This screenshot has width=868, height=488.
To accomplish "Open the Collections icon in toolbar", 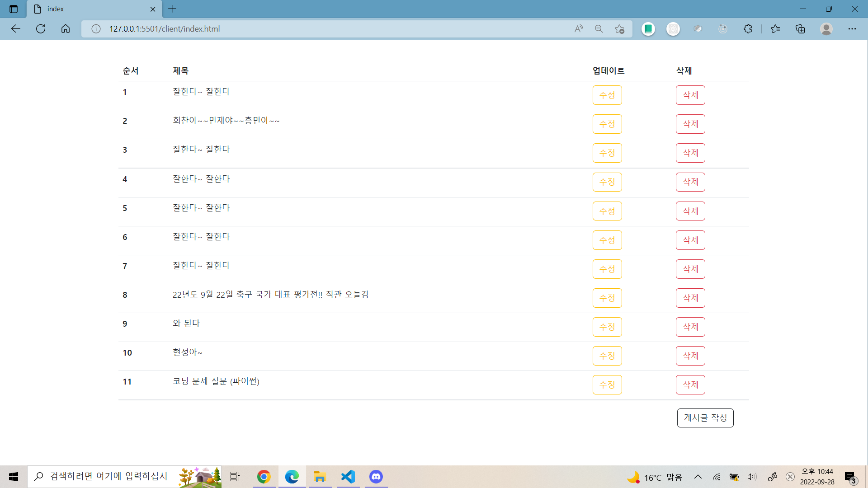I will tap(800, 29).
